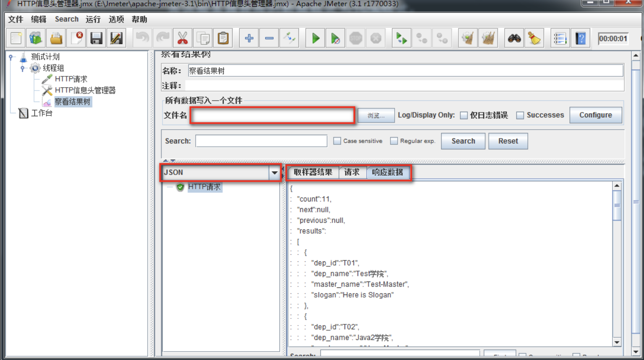644x360 pixels.
Task: Start test without pauses icon
Action: (335, 39)
